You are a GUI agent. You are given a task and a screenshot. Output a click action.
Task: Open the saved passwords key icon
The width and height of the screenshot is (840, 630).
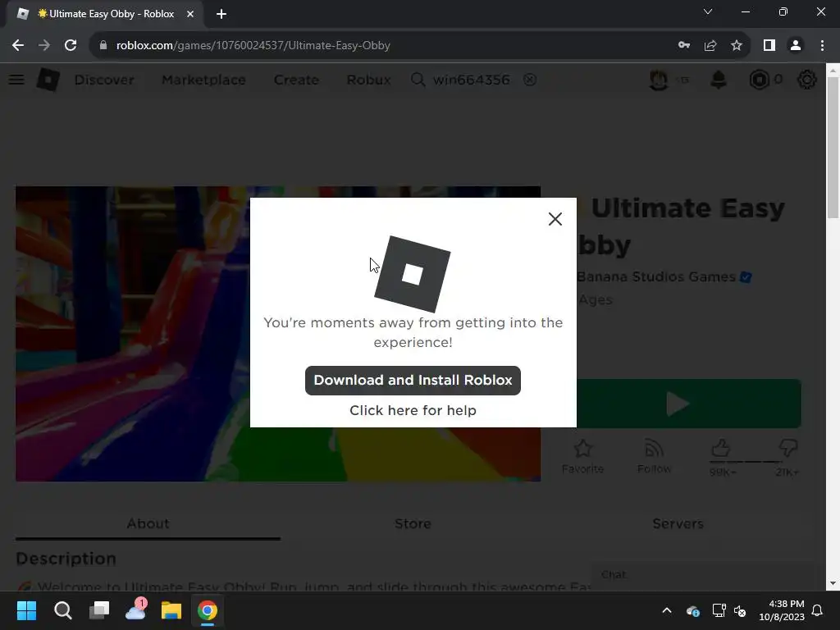point(684,46)
